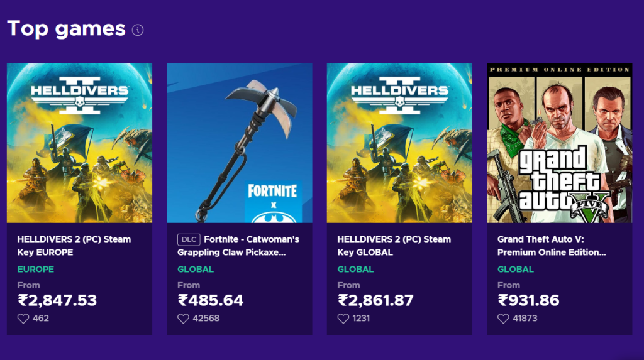The width and height of the screenshot is (644, 360).
Task: Click the DLC badge on Fortnite card
Action: point(188,239)
